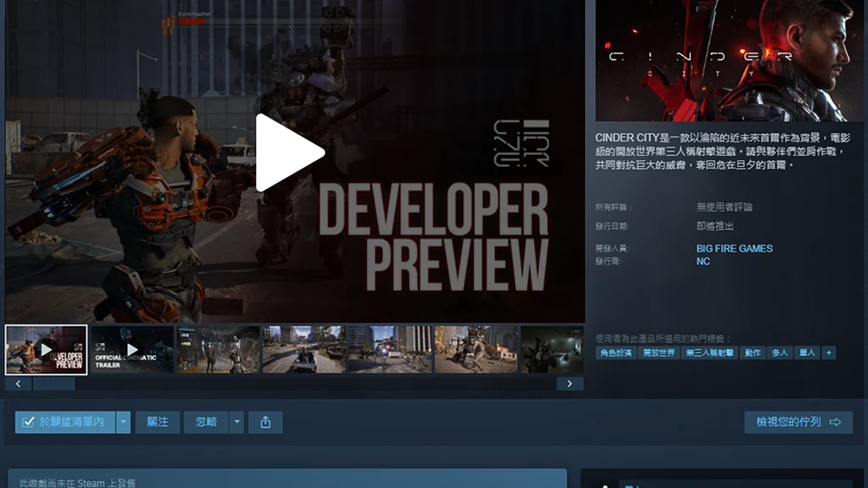Open the fifth thumbnail with city buildings
Screen dimensions: 868x488
pos(390,350)
